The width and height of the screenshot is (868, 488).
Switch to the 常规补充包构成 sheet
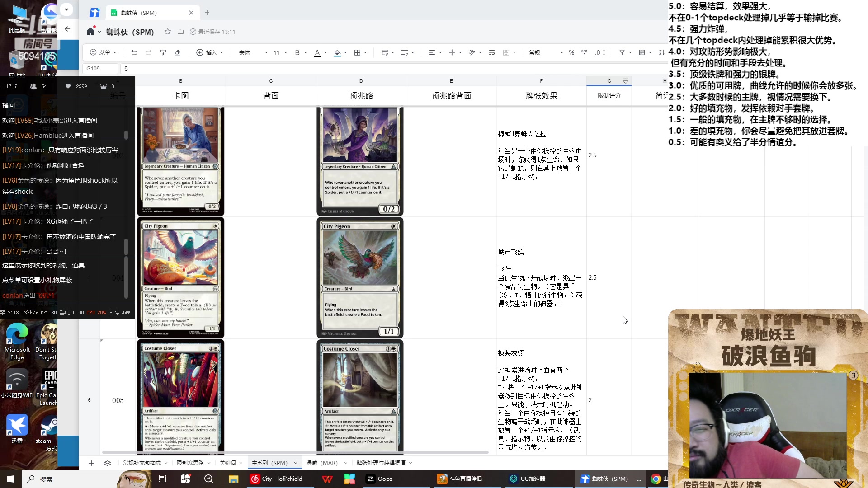click(142, 463)
